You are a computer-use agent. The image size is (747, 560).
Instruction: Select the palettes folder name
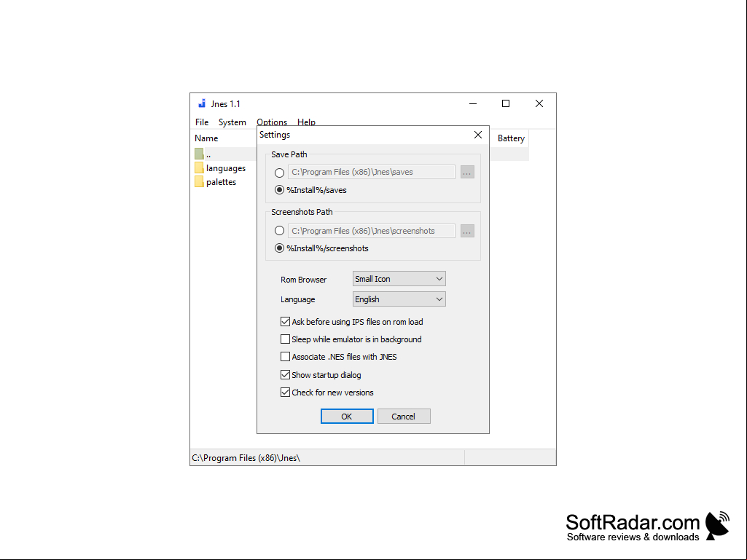(x=221, y=182)
